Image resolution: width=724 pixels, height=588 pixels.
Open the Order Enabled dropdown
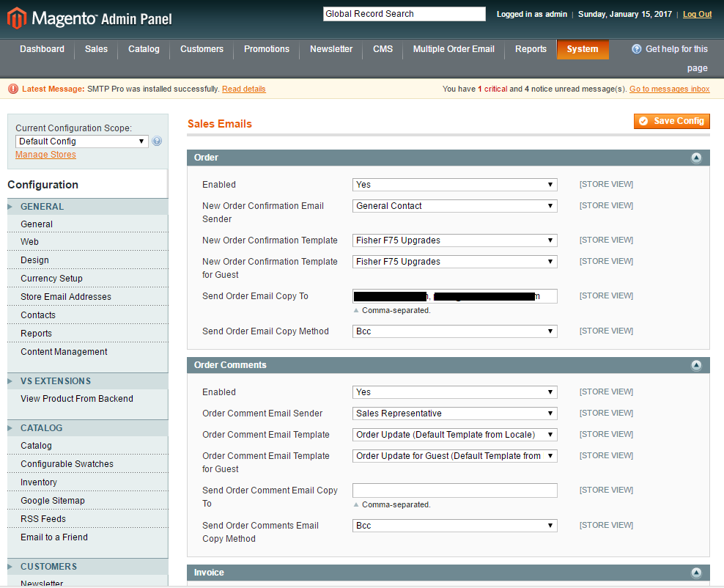click(454, 185)
